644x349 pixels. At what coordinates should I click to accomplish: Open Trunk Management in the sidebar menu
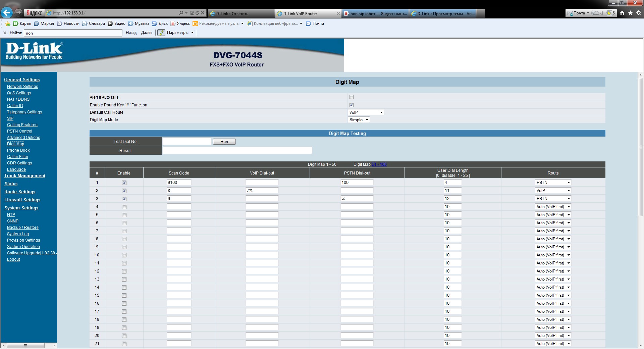pos(24,176)
